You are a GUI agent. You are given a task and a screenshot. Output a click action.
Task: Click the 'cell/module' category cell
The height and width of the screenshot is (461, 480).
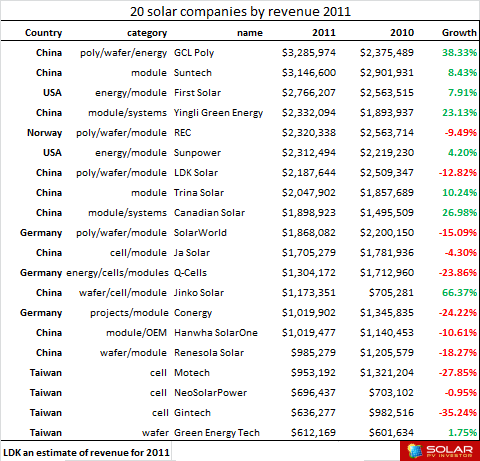138,253
